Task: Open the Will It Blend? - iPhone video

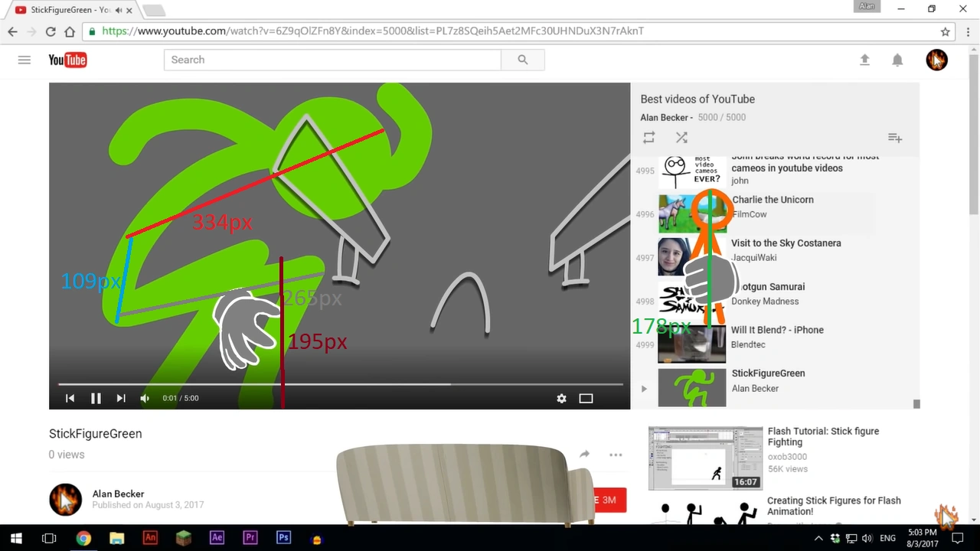Action: 777,330
